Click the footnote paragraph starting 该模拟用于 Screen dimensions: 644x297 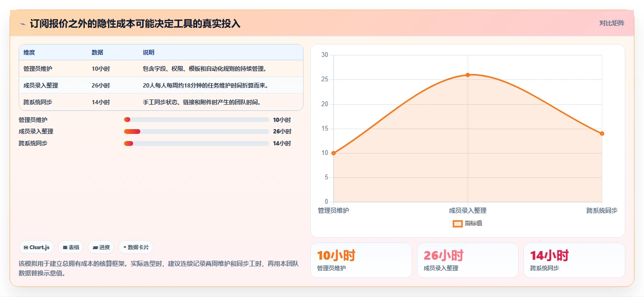click(x=158, y=268)
